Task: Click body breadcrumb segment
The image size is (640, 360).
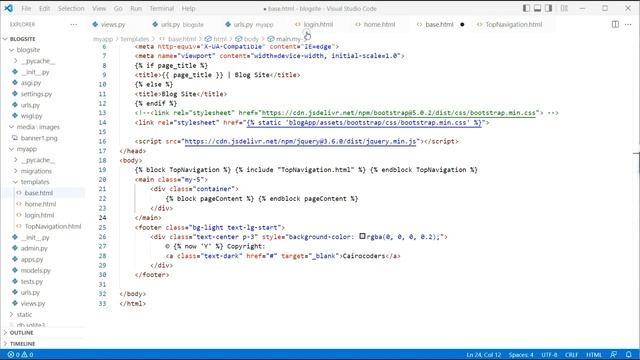Action: 248,39
